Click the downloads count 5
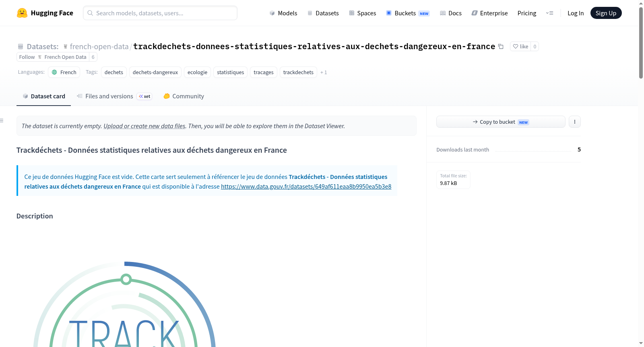The height and width of the screenshot is (347, 644). (579, 150)
